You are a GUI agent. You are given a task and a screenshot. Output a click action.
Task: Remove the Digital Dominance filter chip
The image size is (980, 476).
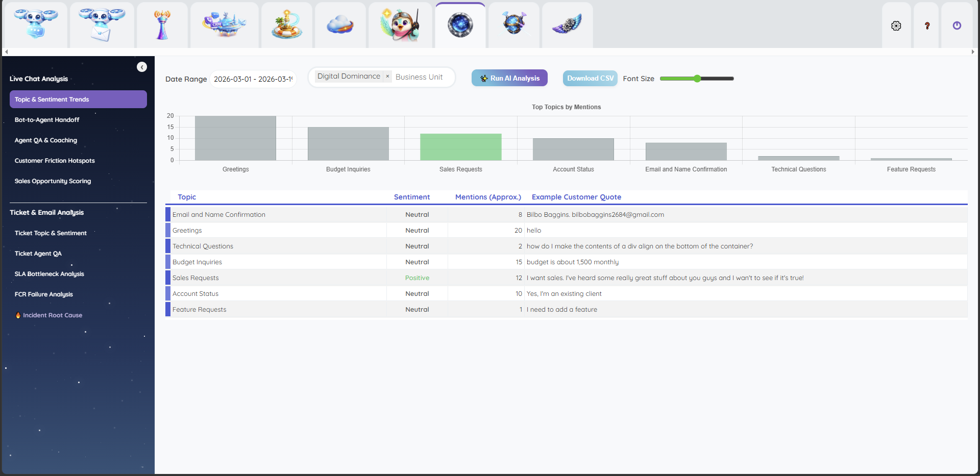(x=387, y=76)
